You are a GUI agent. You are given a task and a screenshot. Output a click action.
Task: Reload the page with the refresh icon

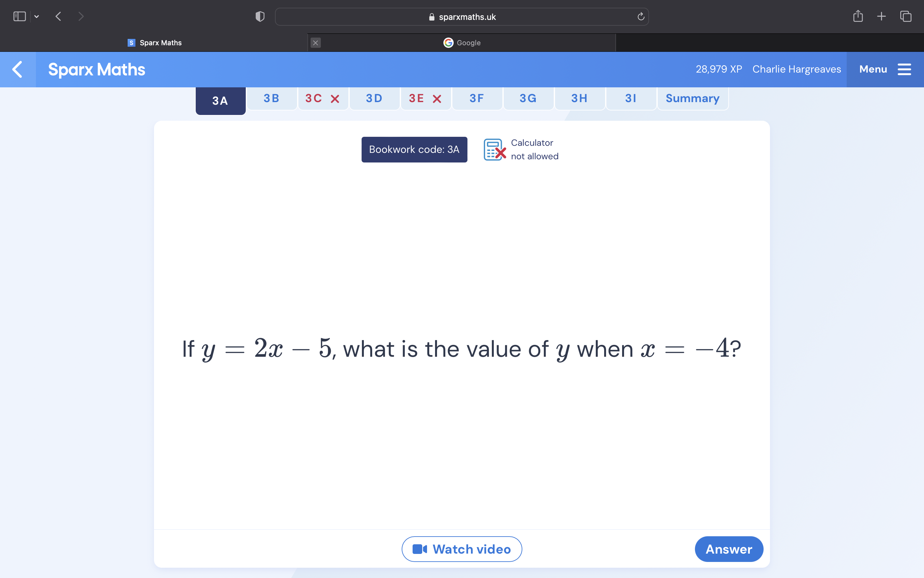(x=641, y=16)
